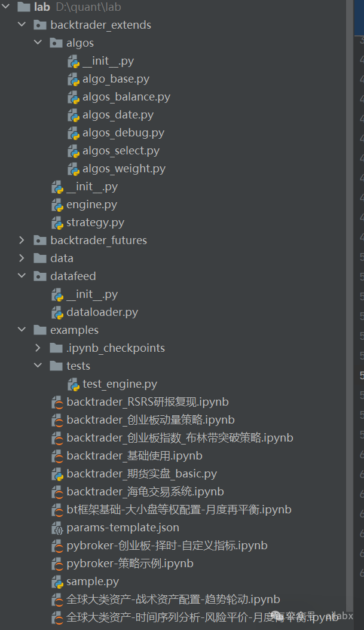Image resolution: width=364 pixels, height=630 pixels.
Task: Expand the .ipynb_checkpoints folder chevron
Action: tap(38, 348)
